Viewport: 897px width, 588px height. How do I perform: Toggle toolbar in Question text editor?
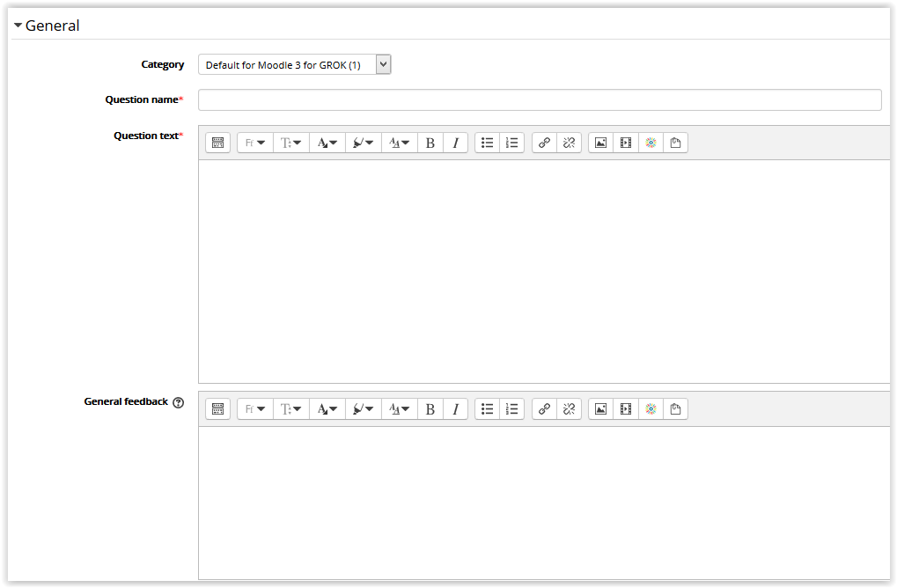pos(218,143)
